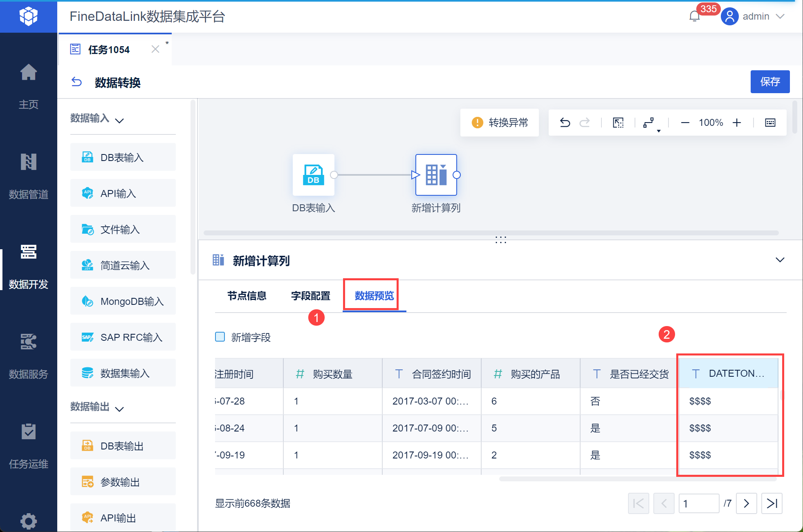Add DB表输入 operator from palette
This screenshot has height=532, width=803.
pos(123,157)
